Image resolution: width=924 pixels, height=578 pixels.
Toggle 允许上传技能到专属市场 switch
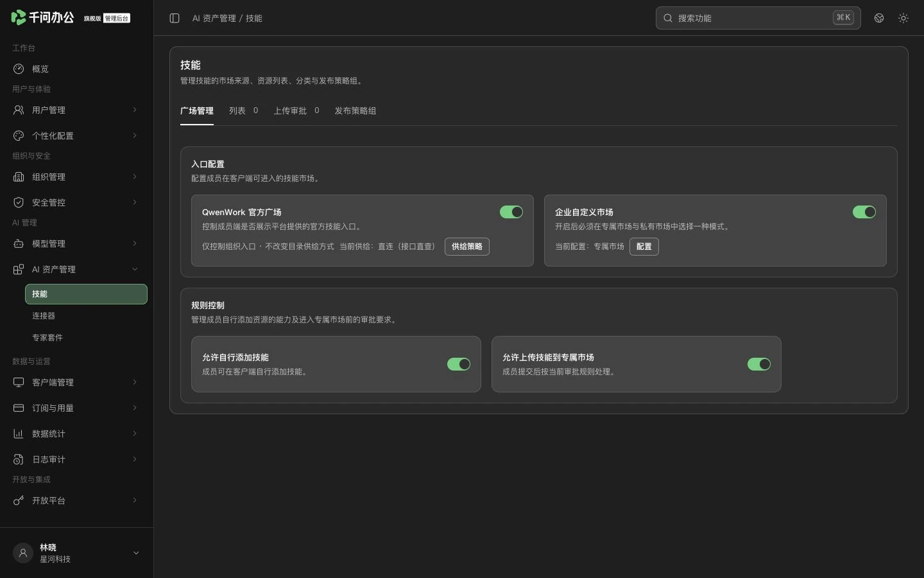[759, 364]
